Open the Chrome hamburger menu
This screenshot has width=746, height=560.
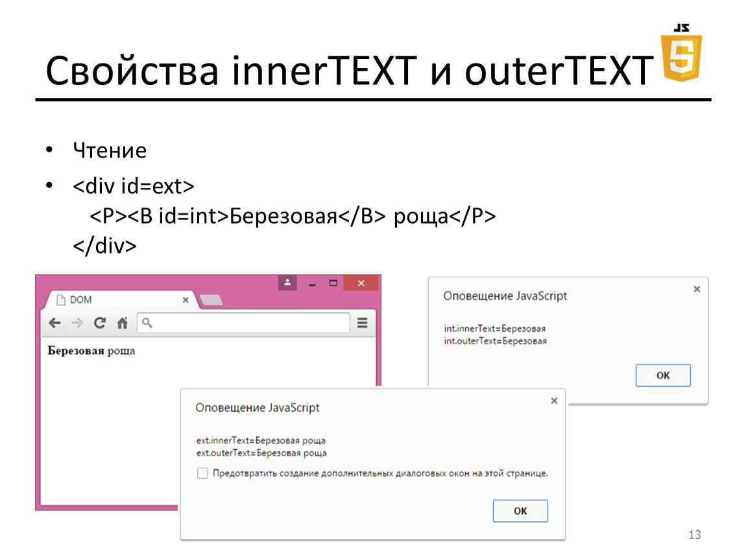click(x=363, y=323)
